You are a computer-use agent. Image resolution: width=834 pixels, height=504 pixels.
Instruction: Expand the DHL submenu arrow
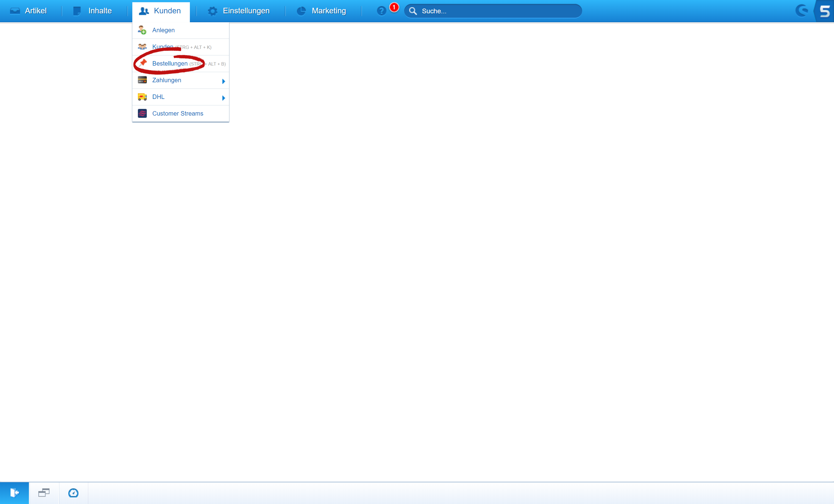(x=224, y=97)
